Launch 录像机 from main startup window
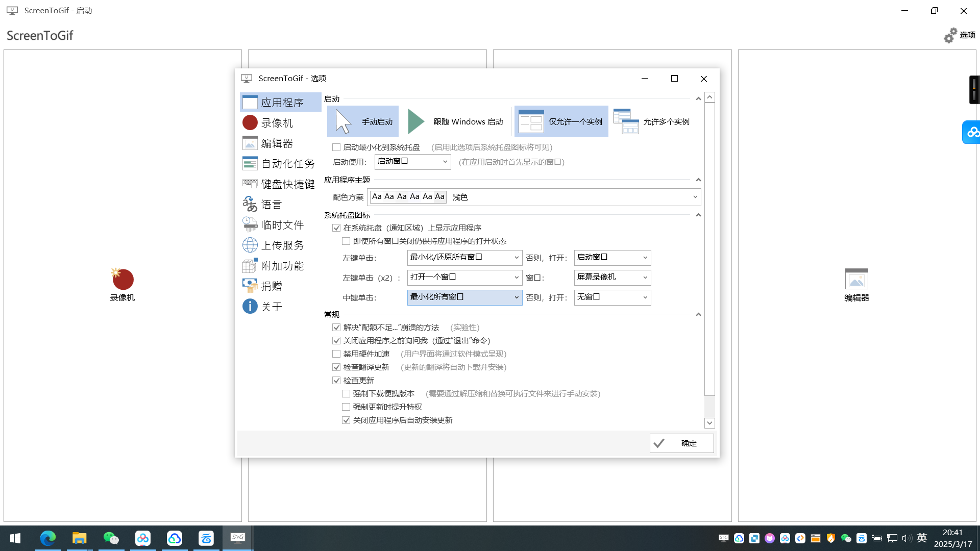This screenshot has height=551, width=980. (122, 285)
